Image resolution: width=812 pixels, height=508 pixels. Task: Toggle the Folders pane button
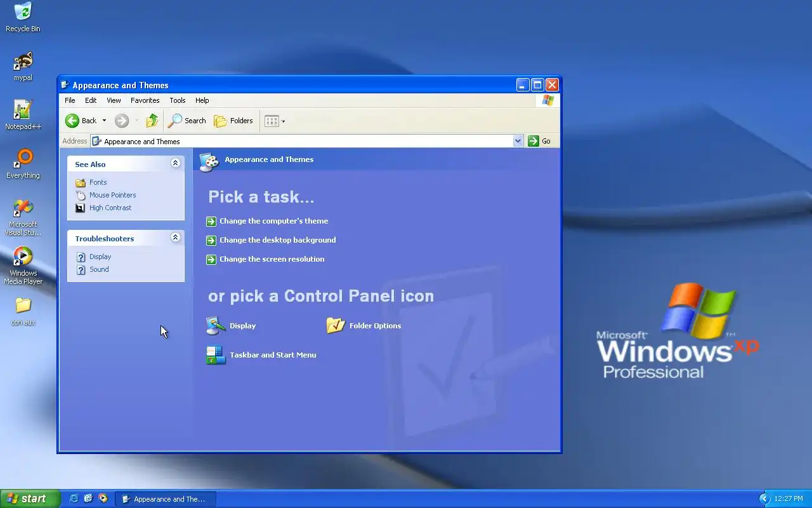(x=233, y=121)
